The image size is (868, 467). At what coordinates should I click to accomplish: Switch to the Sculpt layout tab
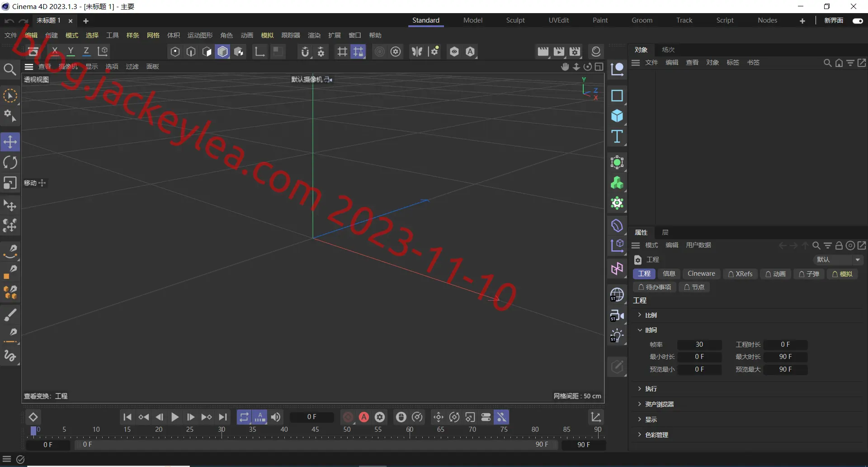(x=515, y=20)
